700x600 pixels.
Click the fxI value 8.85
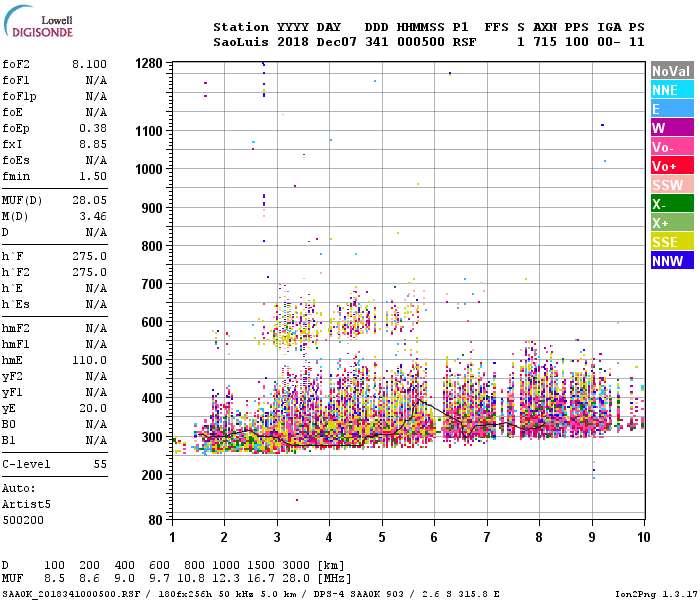coord(93,144)
